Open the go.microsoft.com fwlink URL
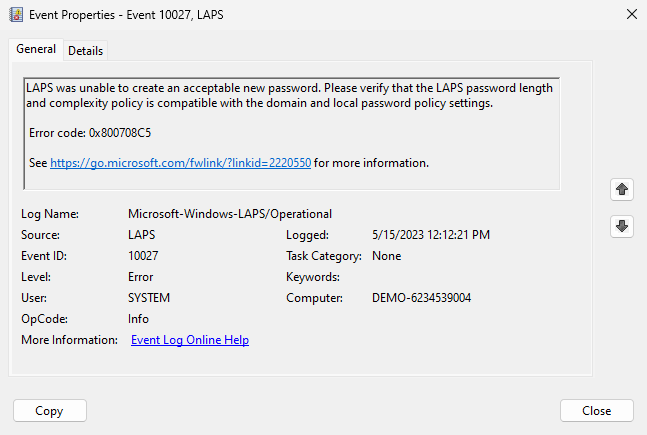647x435 pixels. click(x=181, y=163)
